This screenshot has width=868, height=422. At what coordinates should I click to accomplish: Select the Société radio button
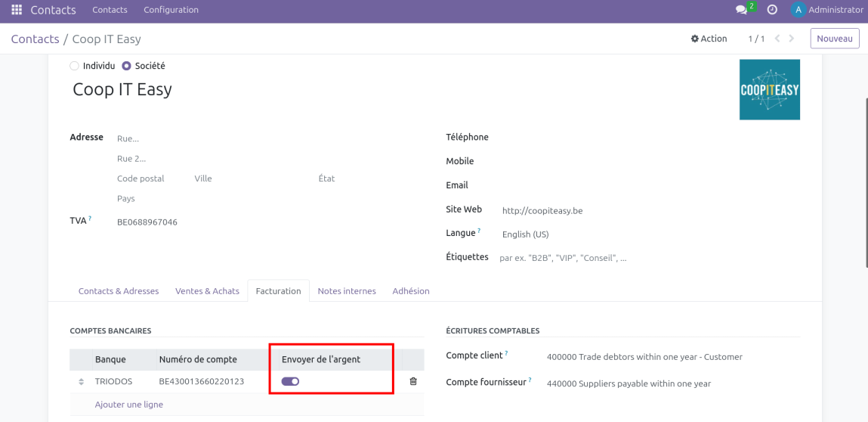click(126, 66)
